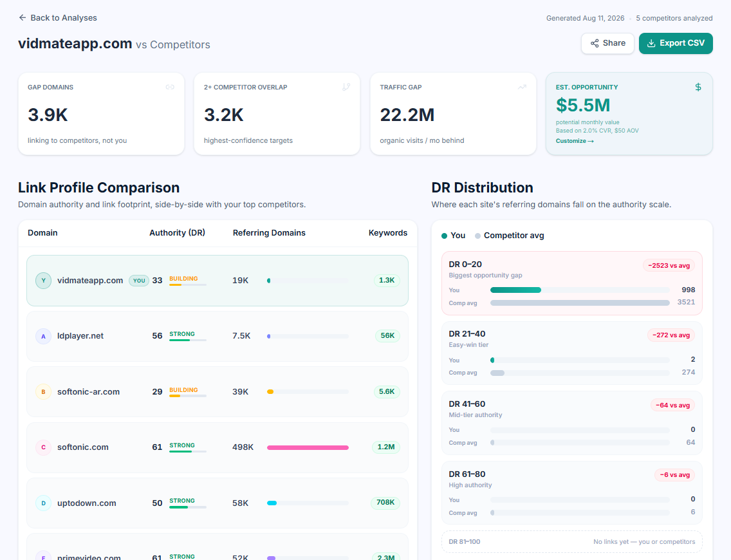Screen dimensions: 731x560
Task: Sort by Referring Domains column header
Action: [269, 232]
